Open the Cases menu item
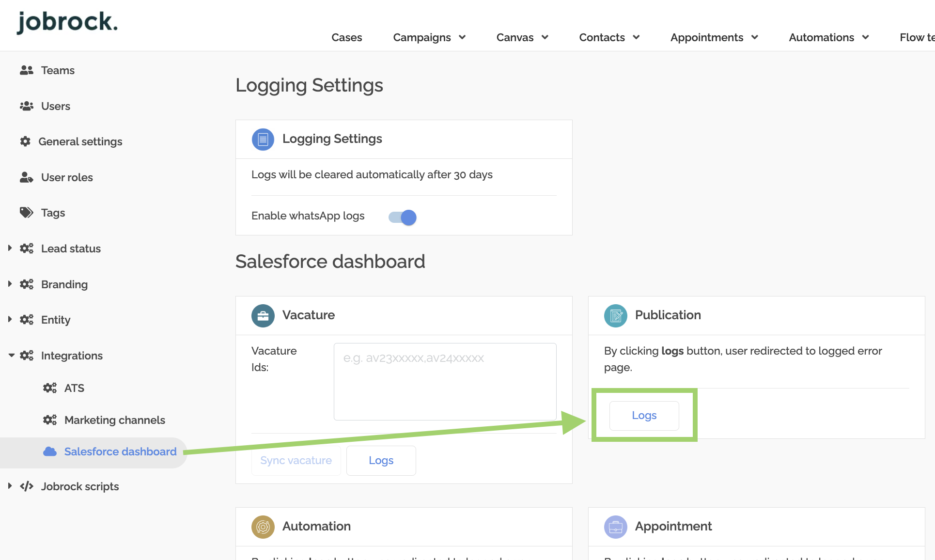The height and width of the screenshot is (560, 935). (x=346, y=37)
